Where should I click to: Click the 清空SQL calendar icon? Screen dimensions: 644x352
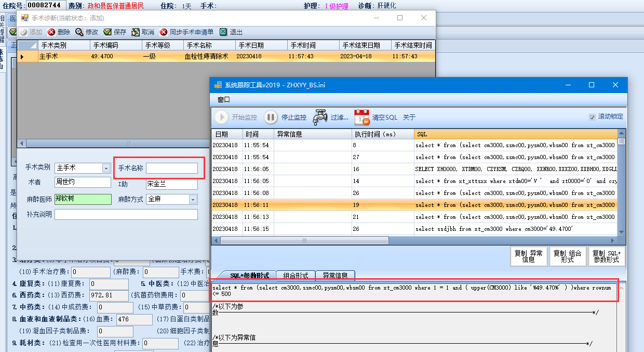click(361, 118)
